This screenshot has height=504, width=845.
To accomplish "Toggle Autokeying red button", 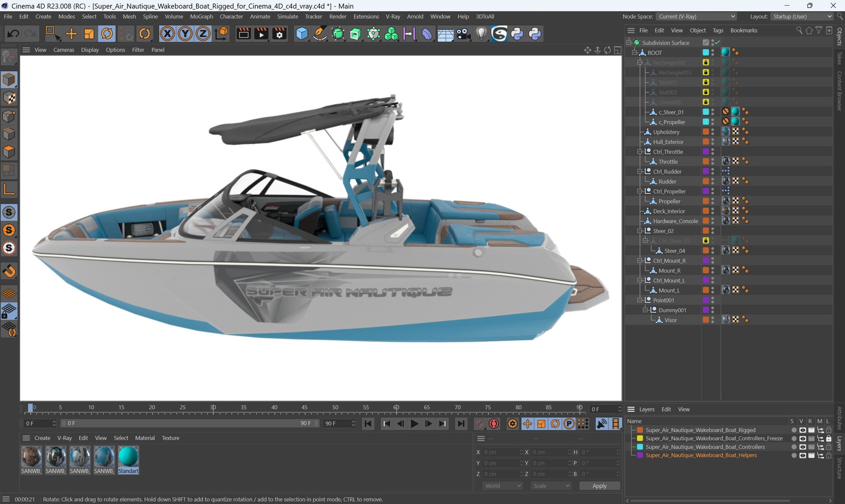I will (x=493, y=424).
